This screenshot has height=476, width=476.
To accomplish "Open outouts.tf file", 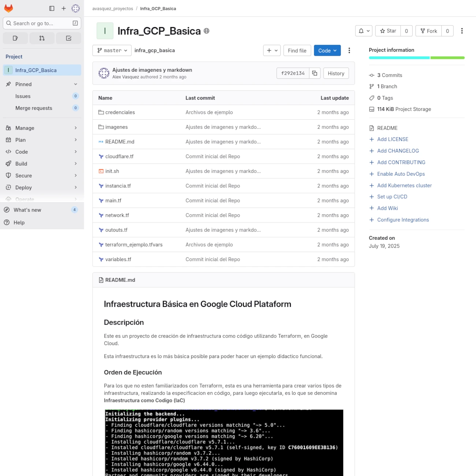I will [x=116, y=230].
